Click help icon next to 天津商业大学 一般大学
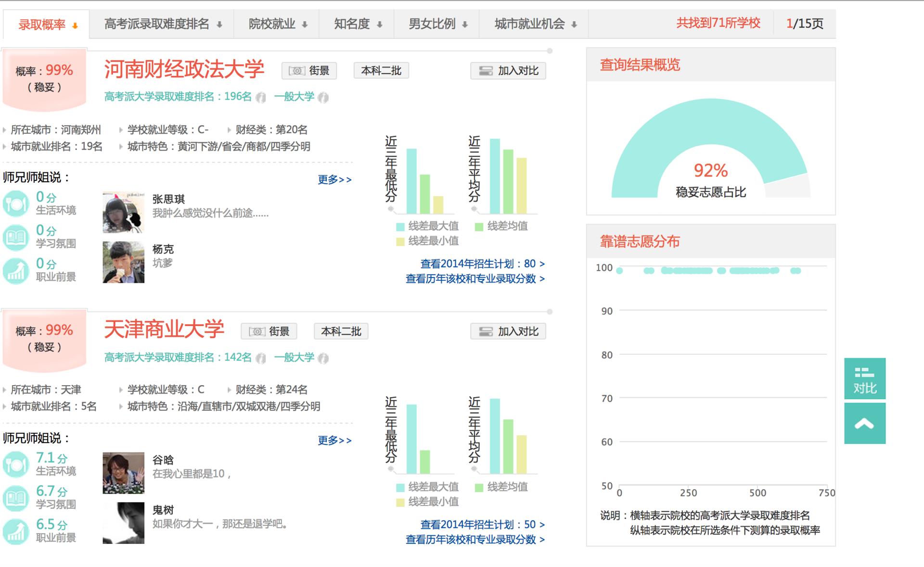The height and width of the screenshot is (567, 924). pyautogui.click(x=323, y=358)
